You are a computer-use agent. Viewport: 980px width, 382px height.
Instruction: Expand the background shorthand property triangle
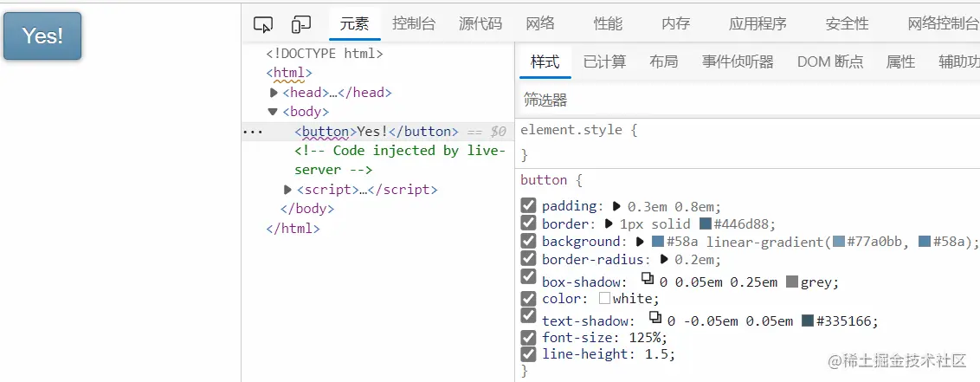tap(641, 242)
